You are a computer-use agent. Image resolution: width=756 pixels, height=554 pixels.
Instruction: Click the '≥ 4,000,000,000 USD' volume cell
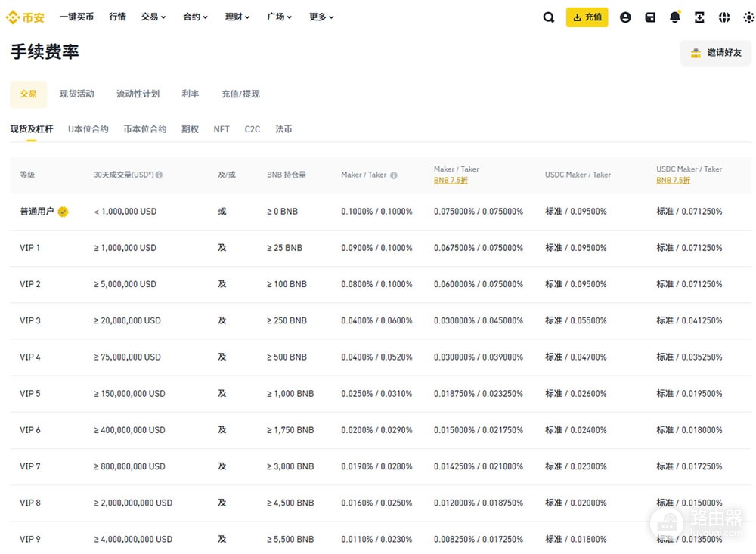[x=133, y=540]
